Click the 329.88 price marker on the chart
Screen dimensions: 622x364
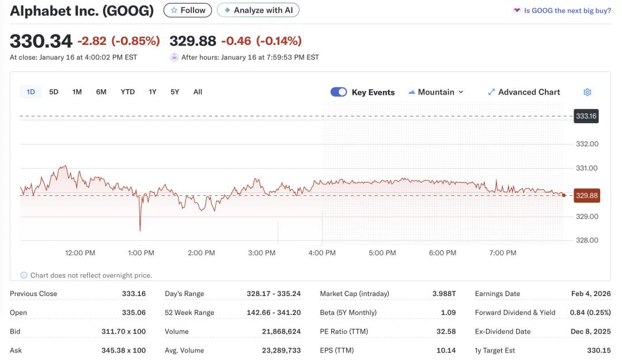coord(586,195)
